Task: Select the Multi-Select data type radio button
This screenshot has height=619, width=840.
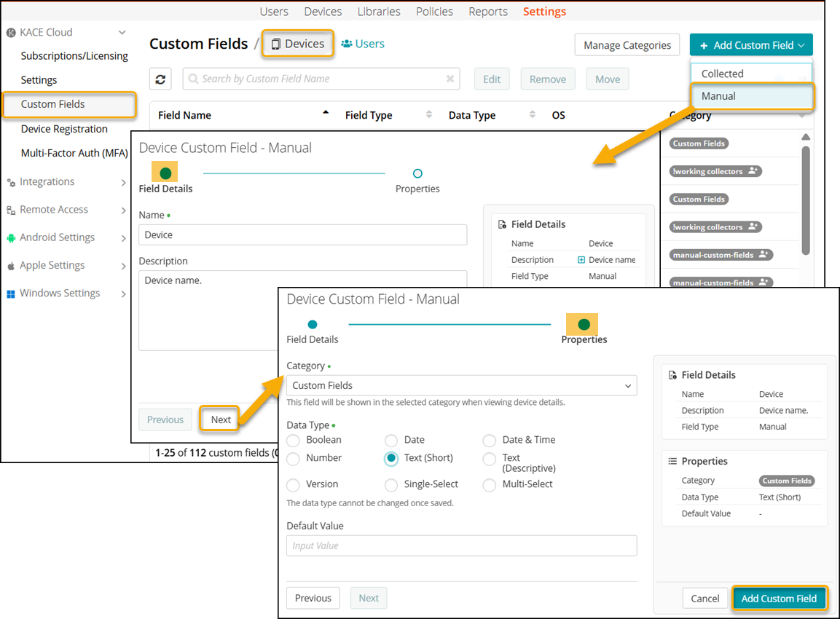Action: tap(489, 485)
